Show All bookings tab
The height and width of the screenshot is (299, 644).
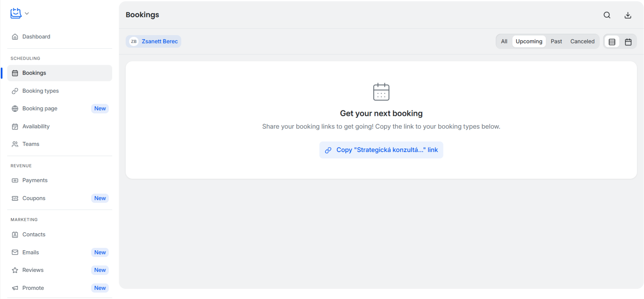[x=504, y=41]
